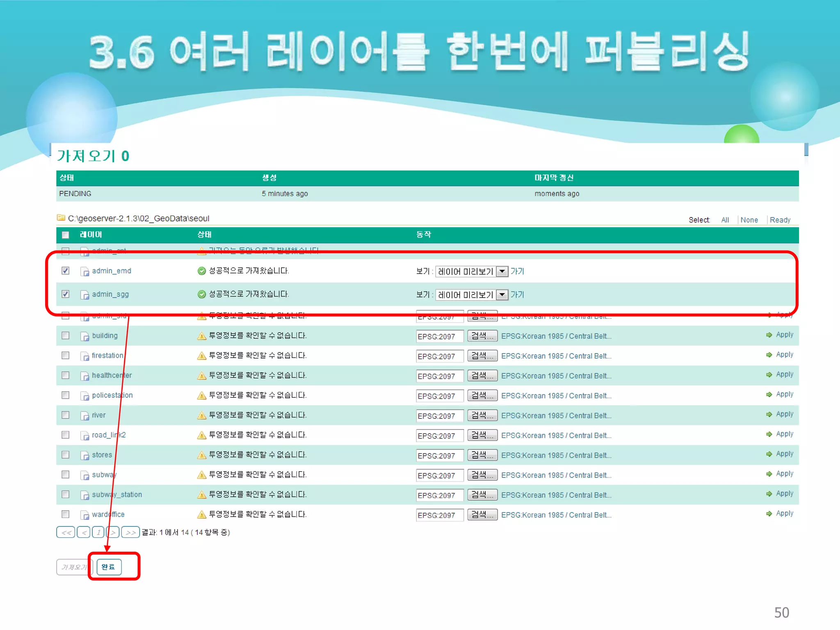Click the warning icon in the wardoffice row
The image size is (840, 630).
click(201, 514)
